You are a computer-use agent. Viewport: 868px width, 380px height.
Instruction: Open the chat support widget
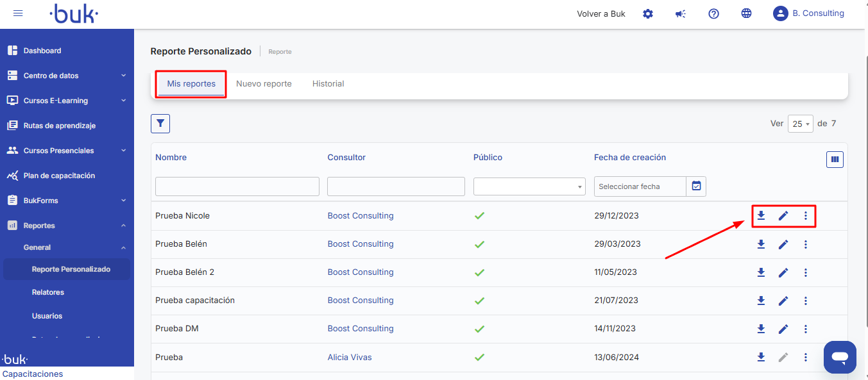[x=840, y=357]
